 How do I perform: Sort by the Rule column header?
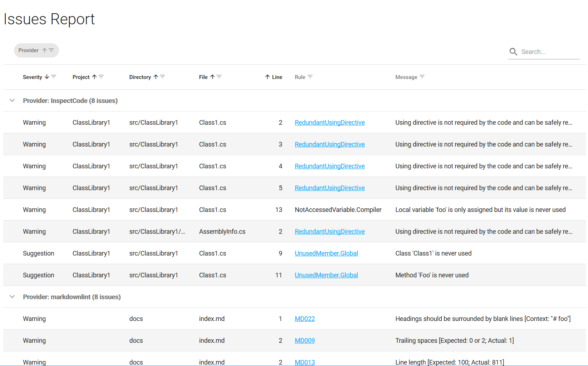(300, 77)
